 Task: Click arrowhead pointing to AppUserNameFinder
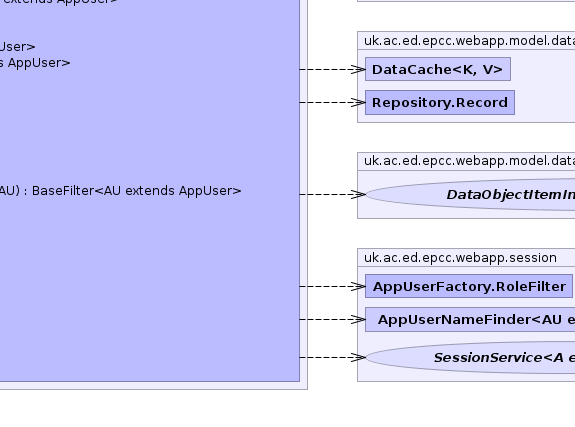(x=358, y=320)
